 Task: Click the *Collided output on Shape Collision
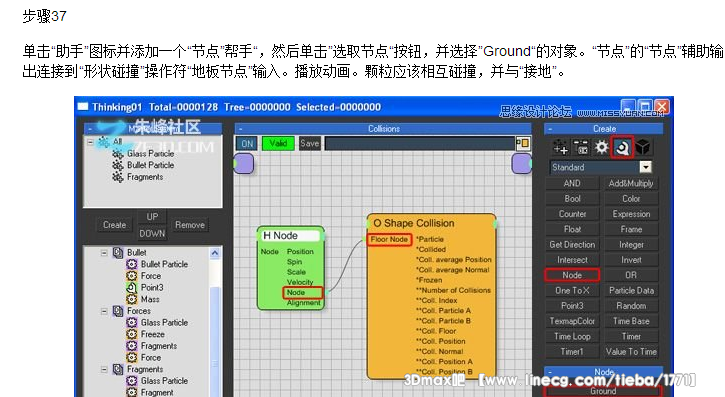(431, 249)
